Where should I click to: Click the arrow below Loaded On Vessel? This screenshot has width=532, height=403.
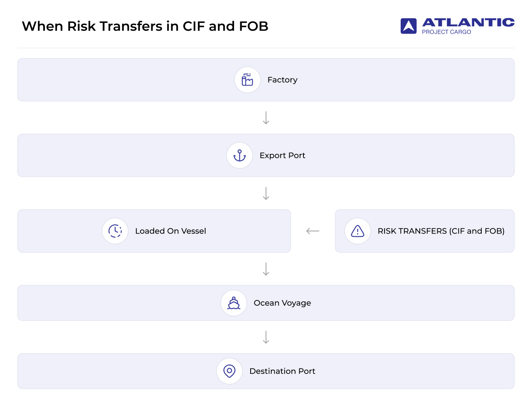point(266,269)
